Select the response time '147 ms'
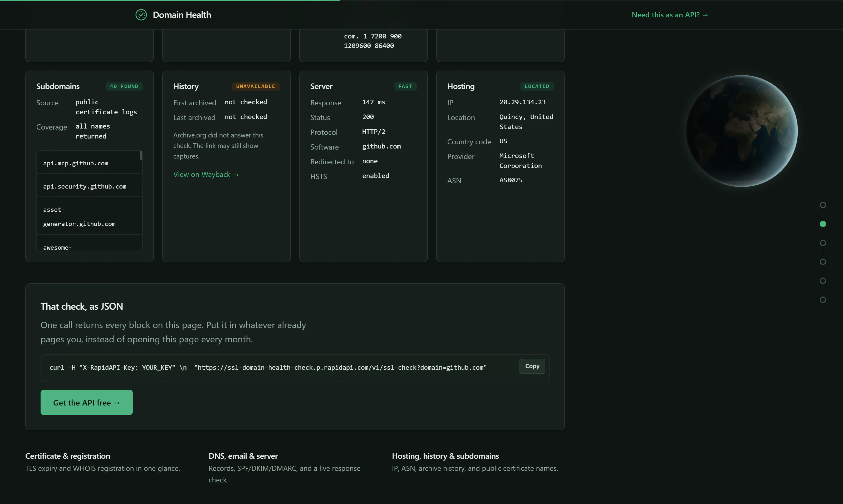The width and height of the screenshot is (843, 504). pyautogui.click(x=373, y=102)
